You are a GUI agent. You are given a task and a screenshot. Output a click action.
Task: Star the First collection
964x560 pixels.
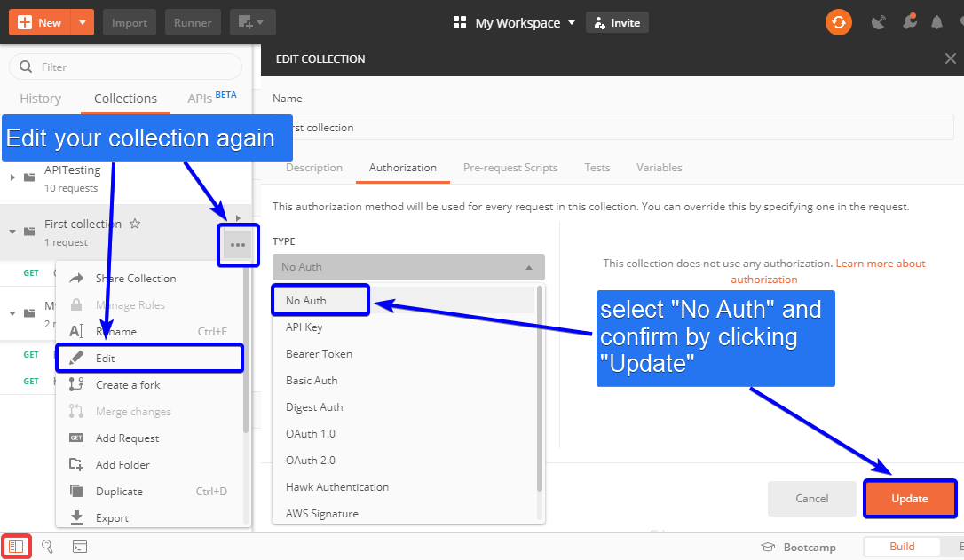135,224
